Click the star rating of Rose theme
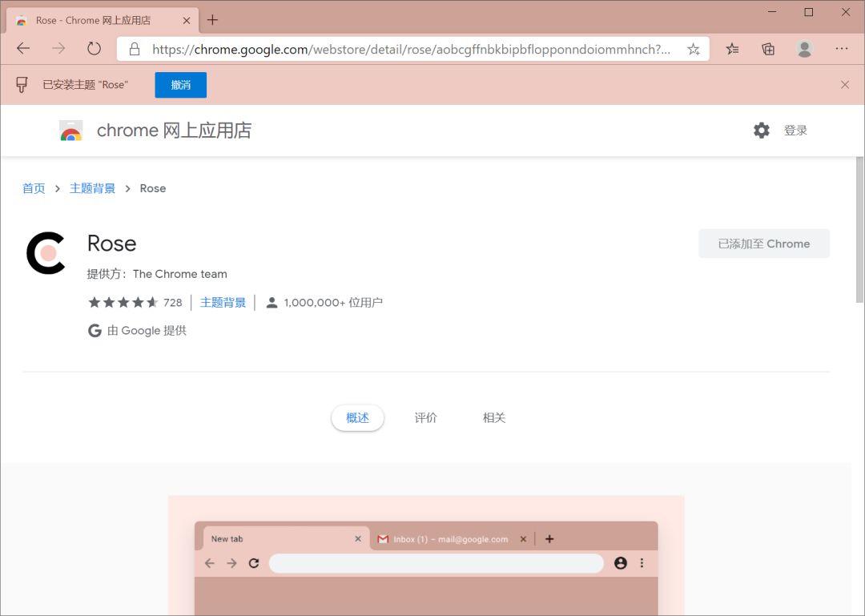 coord(123,302)
